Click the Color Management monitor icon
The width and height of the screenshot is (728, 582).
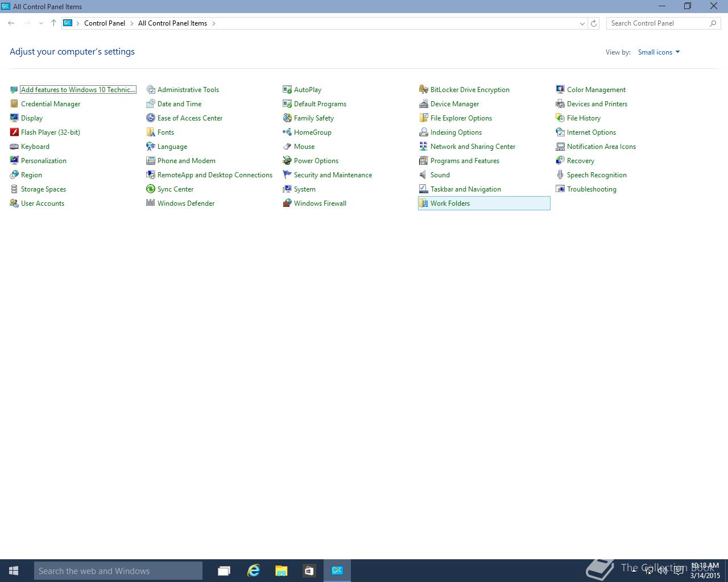[x=560, y=90]
